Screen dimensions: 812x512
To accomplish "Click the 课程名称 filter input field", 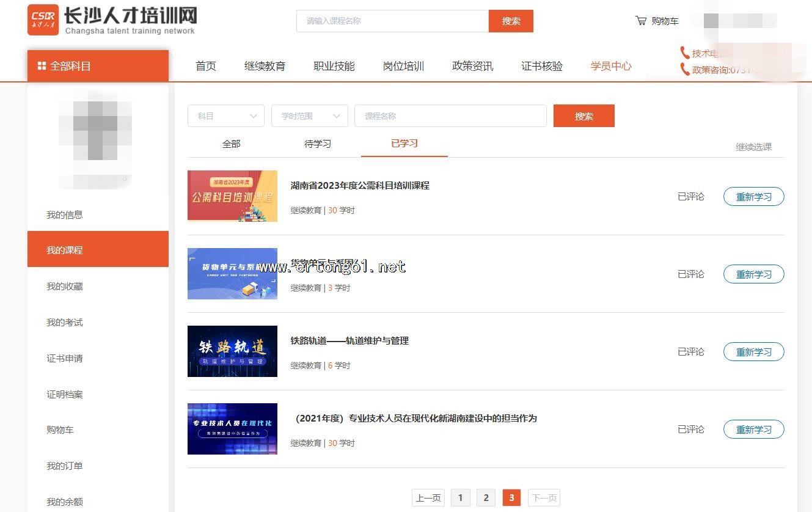I will (450, 116).
